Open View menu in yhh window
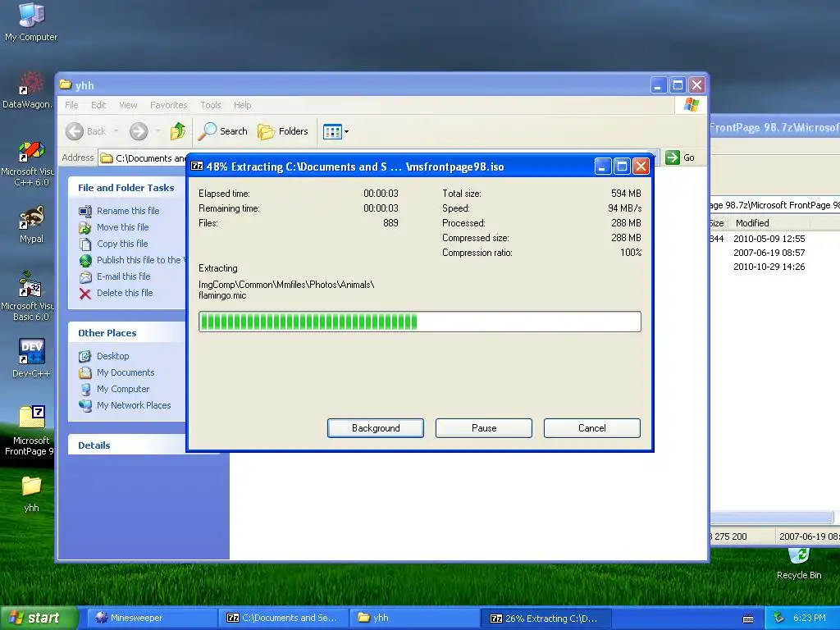This screenshot has width=840, height=630. (x=128, y=105)
